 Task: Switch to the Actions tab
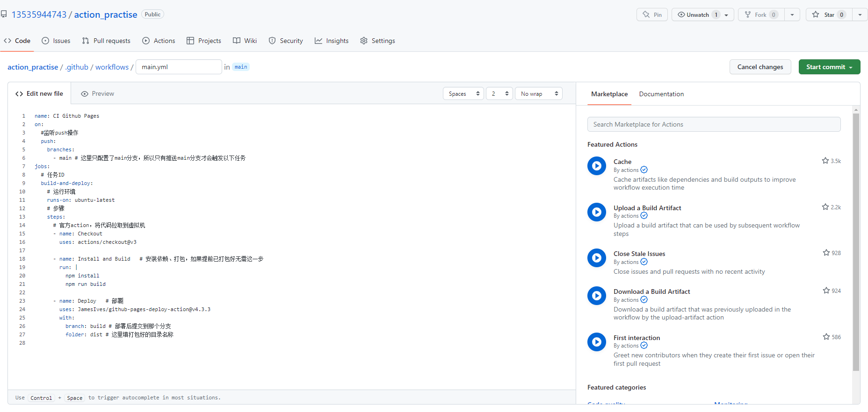tap(159, 41)
